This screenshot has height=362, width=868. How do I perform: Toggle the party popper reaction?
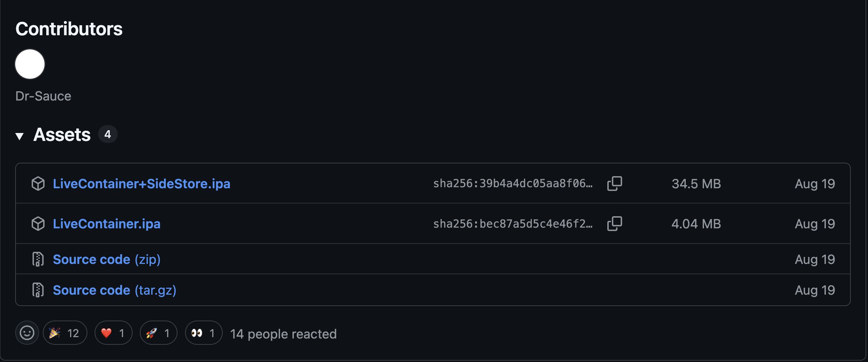(x=65, y=333)
